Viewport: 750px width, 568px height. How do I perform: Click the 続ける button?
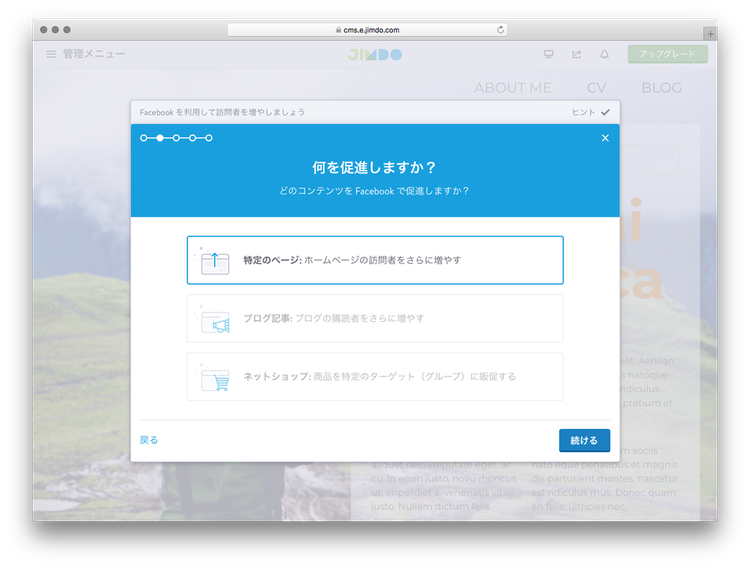click(585, 440)
